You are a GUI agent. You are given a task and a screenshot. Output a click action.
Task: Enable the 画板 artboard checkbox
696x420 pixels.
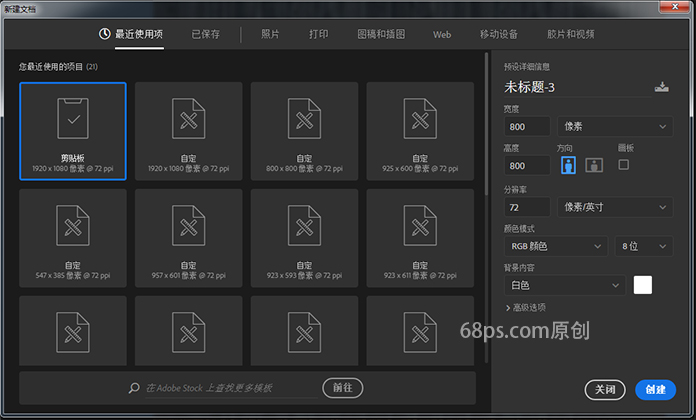click(x=624, y=165)
